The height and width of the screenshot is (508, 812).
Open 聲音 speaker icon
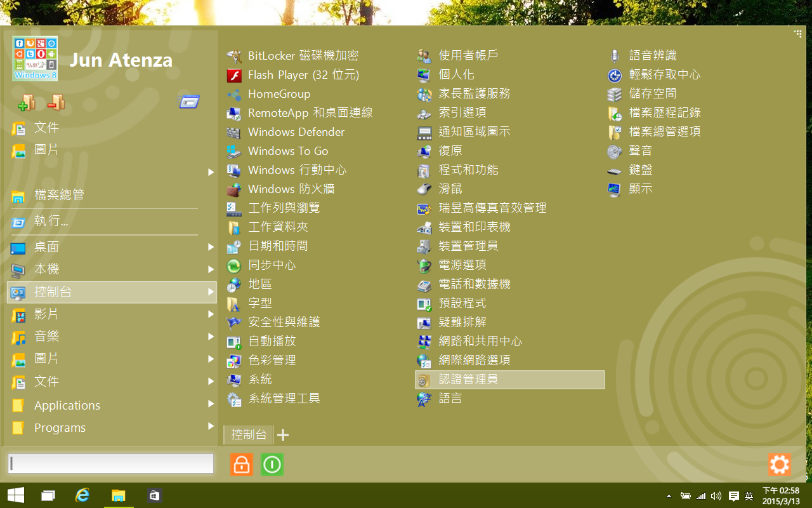(x=615, y=151)
